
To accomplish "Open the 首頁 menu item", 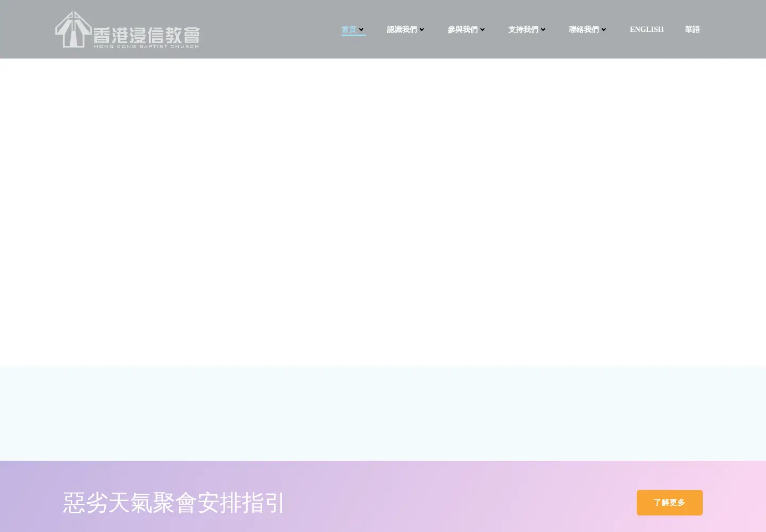I will (x=349, y=30).
